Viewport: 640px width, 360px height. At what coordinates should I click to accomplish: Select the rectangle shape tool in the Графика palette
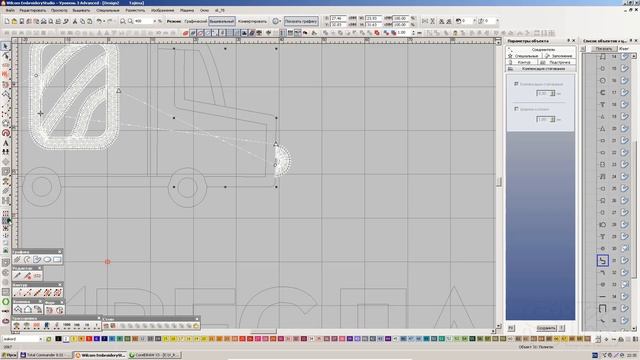(57, 260)
